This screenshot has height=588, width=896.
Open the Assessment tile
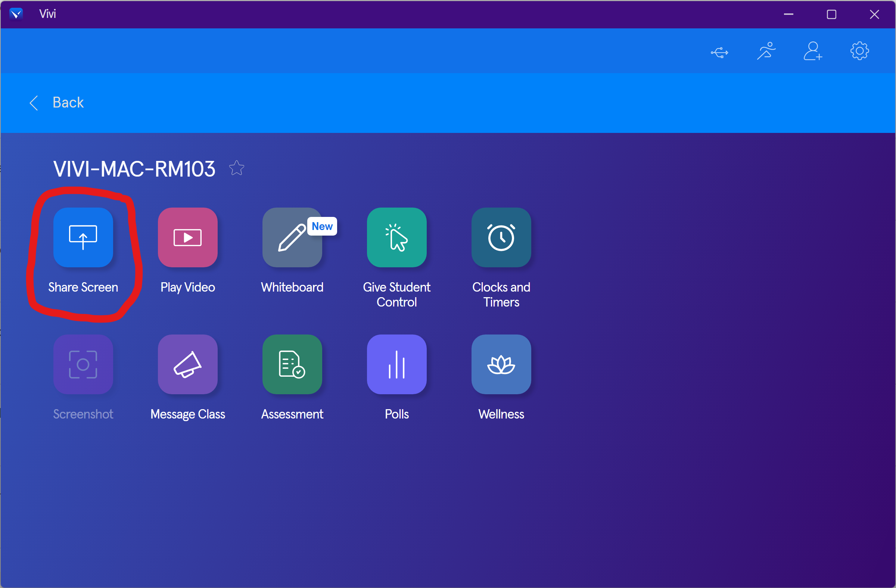point(292,364)
